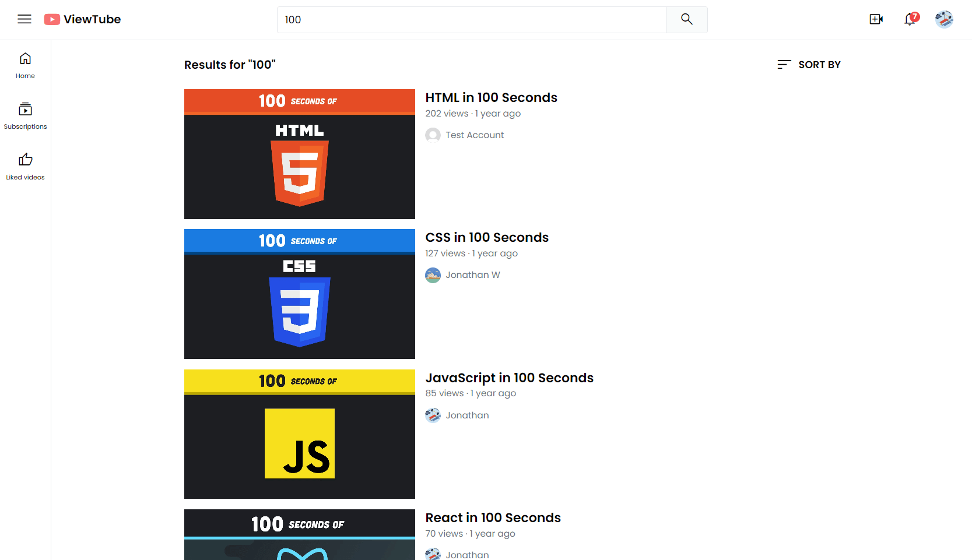Viewport: 972px width, 560px height.
Task: Click React in 100 Seconds title
Action: (x=493, y=517)
